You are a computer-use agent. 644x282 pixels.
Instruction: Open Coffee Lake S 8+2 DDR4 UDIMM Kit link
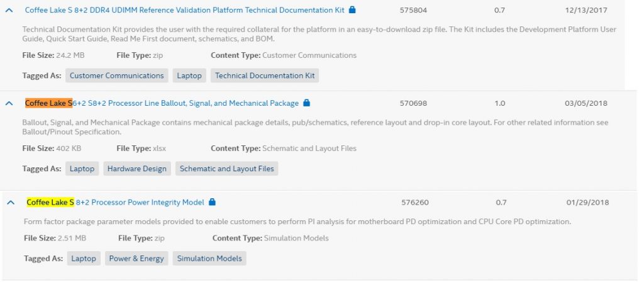[x=184, y=10]
